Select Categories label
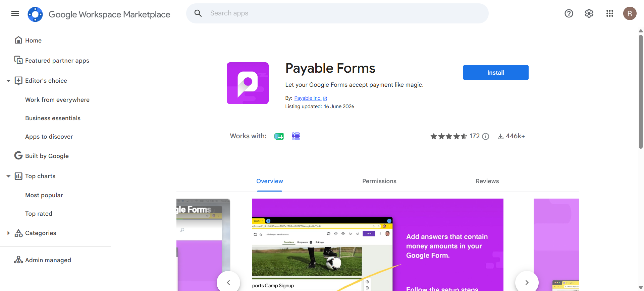This screenshot has width=644, height=291. [41, 233]
